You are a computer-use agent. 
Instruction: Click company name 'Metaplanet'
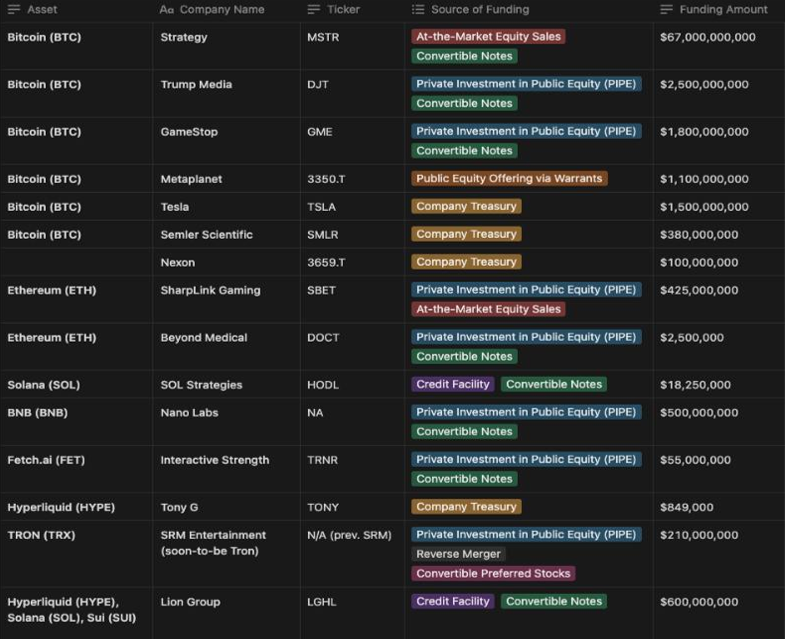click(x=191, y=179)
